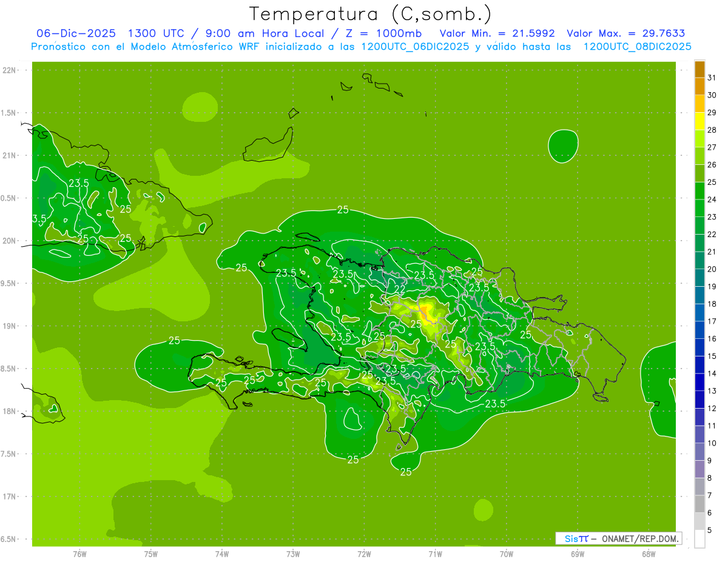This screenshot has width=728, height=562.
Task: Click the "70W" longitude axis label
Action: (506, 554)
